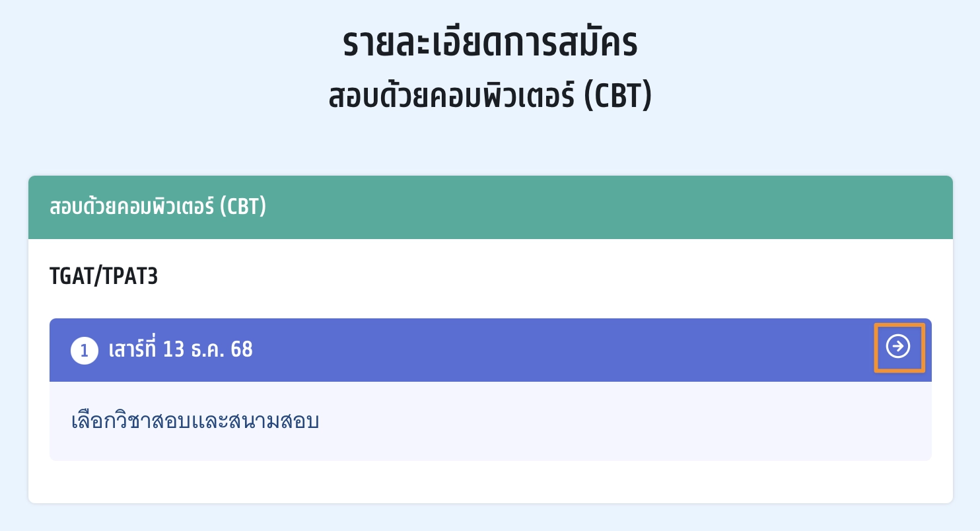This screenshot has height=531, width=980.
Task: Select the เลือกวิชาสอบและสนามสอบ text
Action: point(195,421)
